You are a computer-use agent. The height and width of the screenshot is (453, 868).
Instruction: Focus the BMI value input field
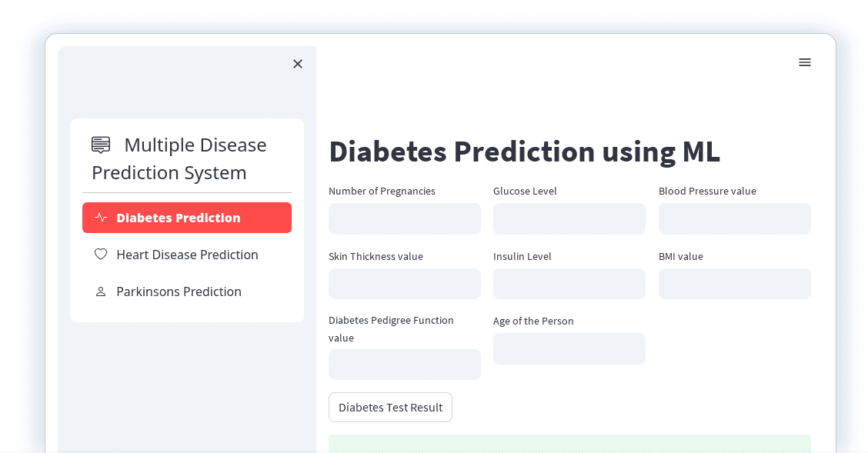(735, 284)
